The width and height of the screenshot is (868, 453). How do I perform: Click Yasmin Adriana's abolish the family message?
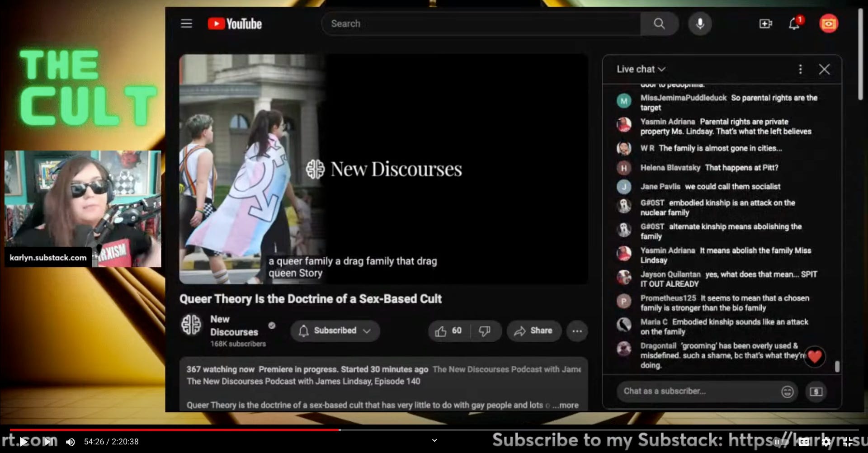[x=726, y=255]
